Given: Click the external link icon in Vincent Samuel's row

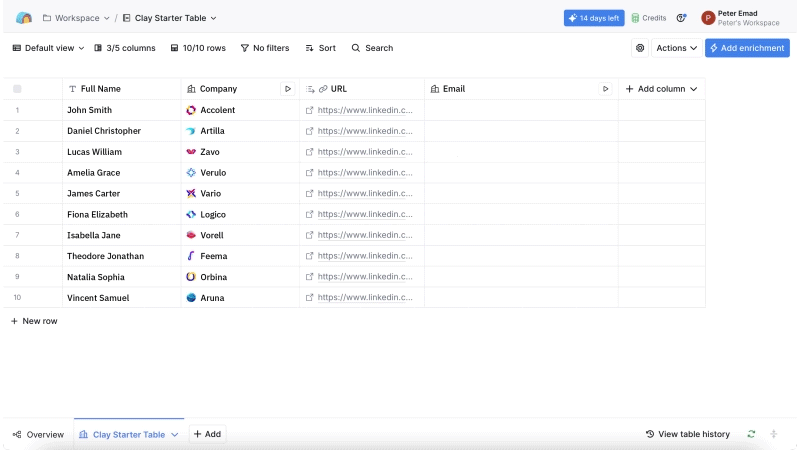Looking at the screenshot, I should [x=309, y=297].
